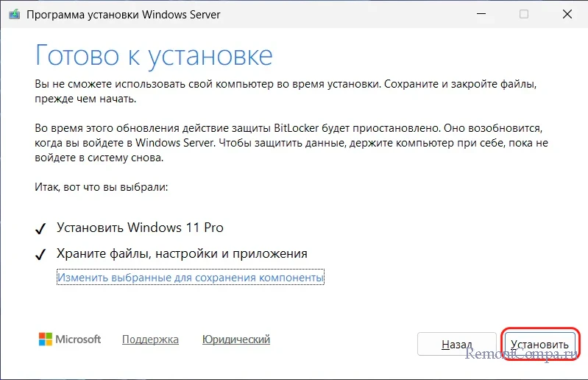Click the checkmark beside Храните файлы

(42, 254)
